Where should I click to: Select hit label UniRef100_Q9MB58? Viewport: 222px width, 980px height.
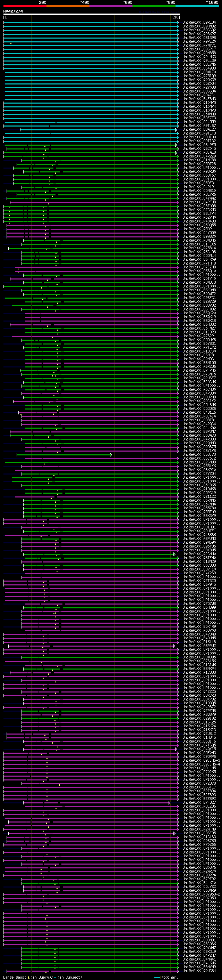click(x=199, y=53)
